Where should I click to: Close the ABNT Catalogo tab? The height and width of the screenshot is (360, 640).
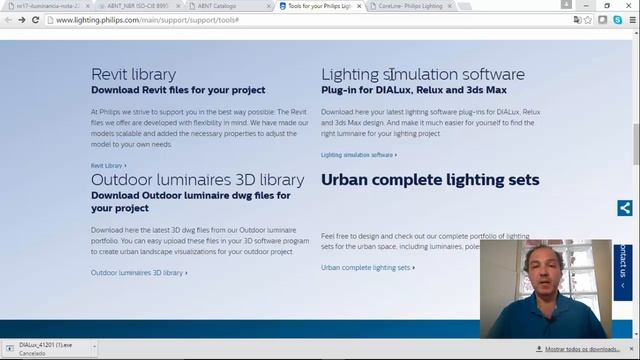[269, 6]
